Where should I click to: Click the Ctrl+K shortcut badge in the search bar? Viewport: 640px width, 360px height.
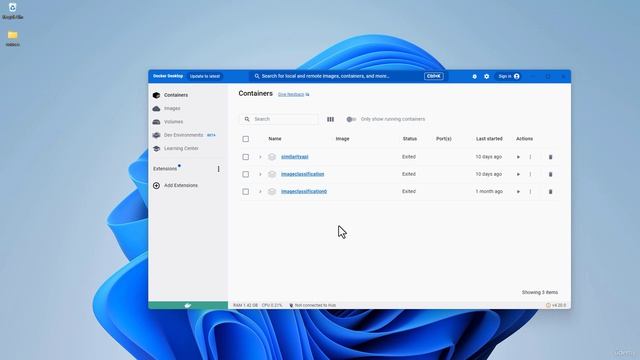pos(433,76)
